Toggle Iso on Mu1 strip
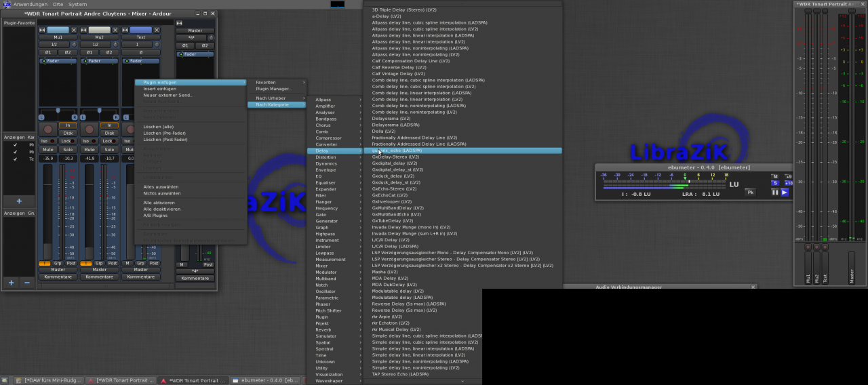The image size is (868, 385). pyautogui.click(x=48, y=141)
